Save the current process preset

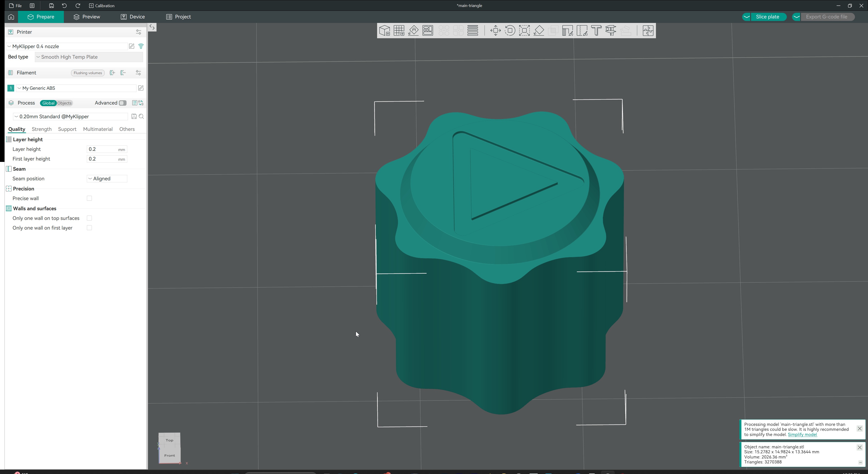[x=134, y=116]
